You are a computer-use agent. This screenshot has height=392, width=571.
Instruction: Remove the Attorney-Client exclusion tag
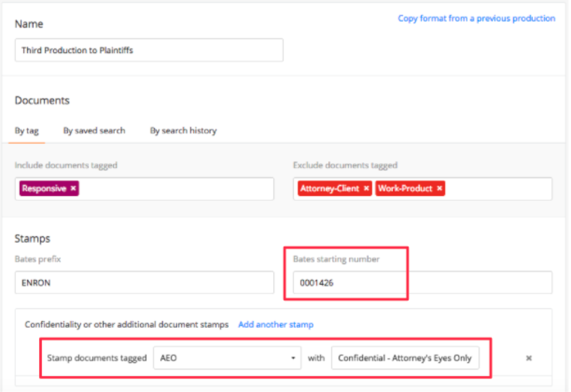(366, 188)
